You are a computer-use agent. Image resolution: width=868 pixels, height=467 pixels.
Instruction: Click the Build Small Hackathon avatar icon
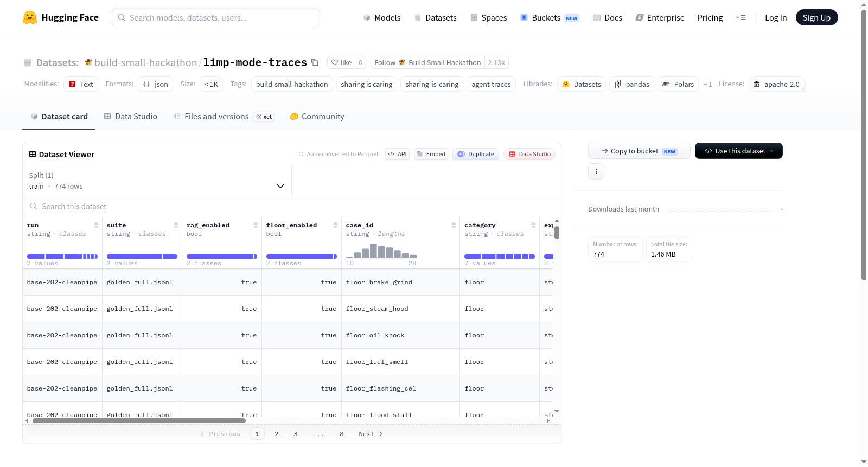(402, 62)
